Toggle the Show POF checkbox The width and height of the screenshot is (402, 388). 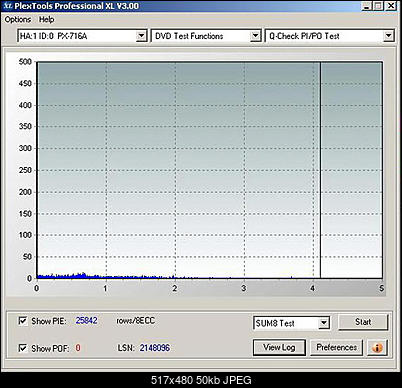pyautogui.click(x=23, y=348)
